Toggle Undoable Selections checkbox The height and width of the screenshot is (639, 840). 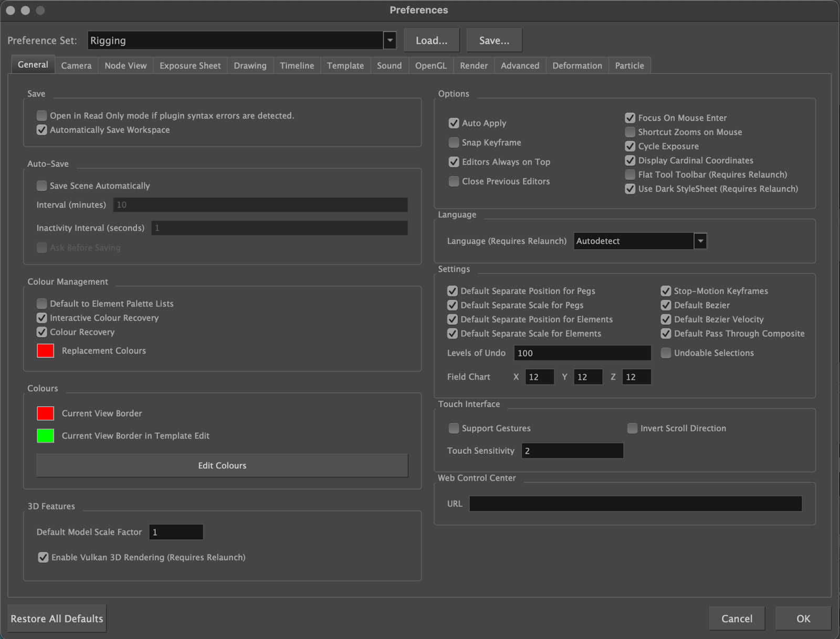(x=666, y=353)
